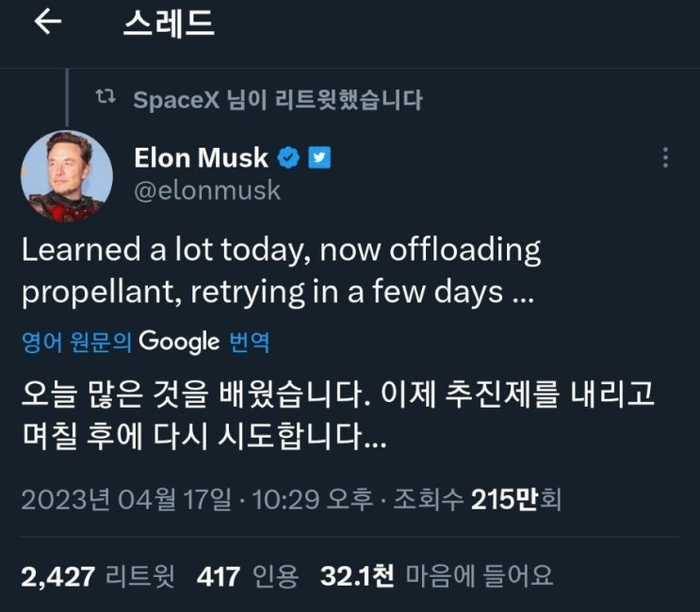Open the "SpaceX 님이 리트윗했습니다" retweet notice
Screen dimensions: 700x612
pos(278,99)
